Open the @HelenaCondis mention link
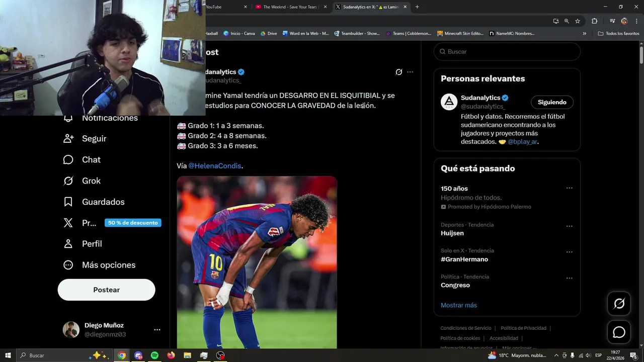644x362 pixels. point(215,165)
